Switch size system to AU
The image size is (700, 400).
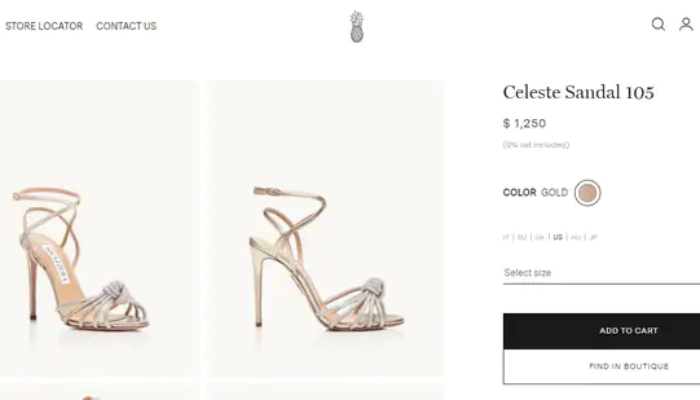tap(576, 237)
